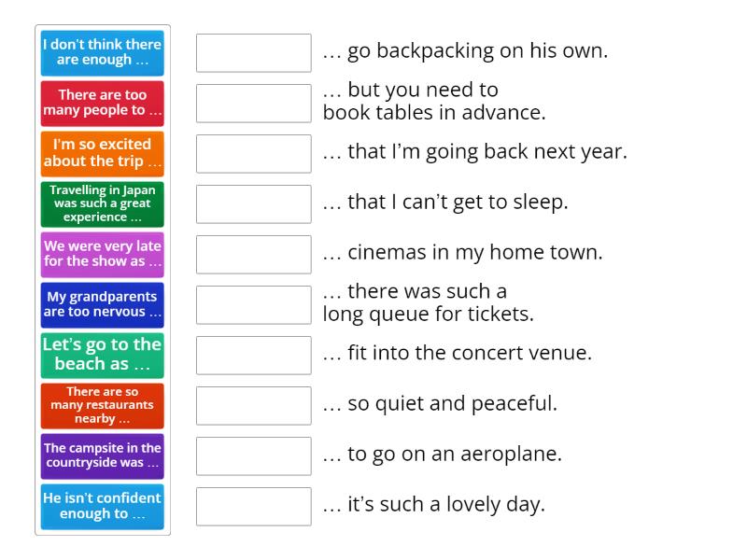This screenshot has width=747, height=560.
Task: Pick the orange "I'm so excited about the trip ..." tile
Action: pos(102,152)
